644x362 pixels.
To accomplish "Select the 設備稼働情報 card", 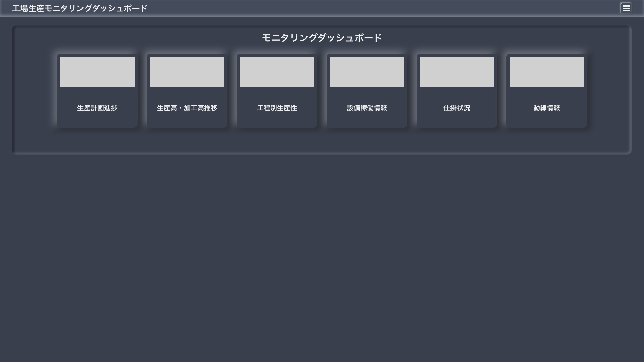I will pyautogui.click(x=367, y=90).
